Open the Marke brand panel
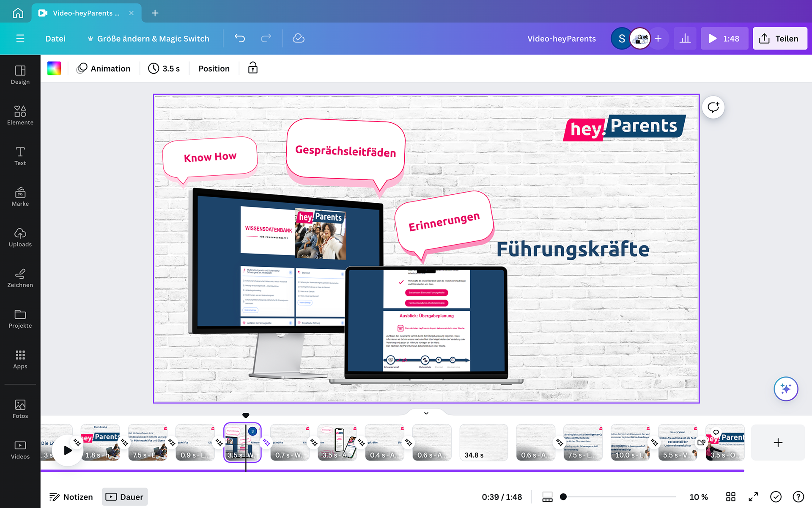812x508 pixels. tap(20, 196)
